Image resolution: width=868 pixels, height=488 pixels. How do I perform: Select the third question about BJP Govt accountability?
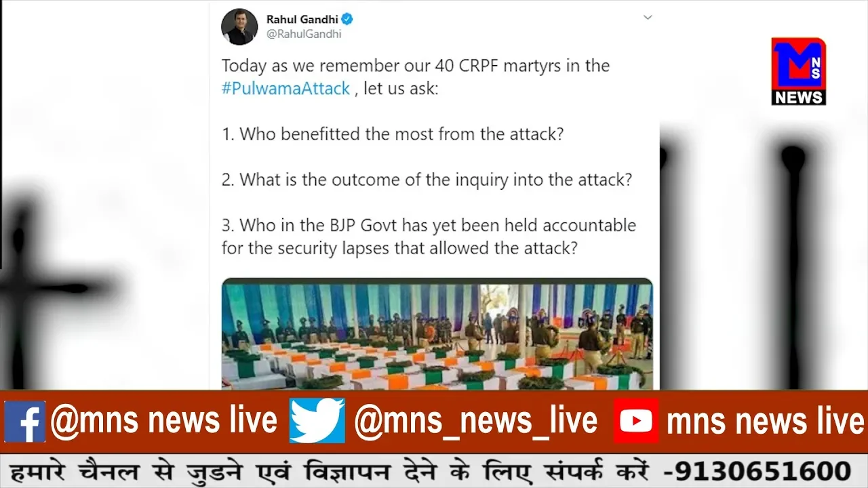429,237
